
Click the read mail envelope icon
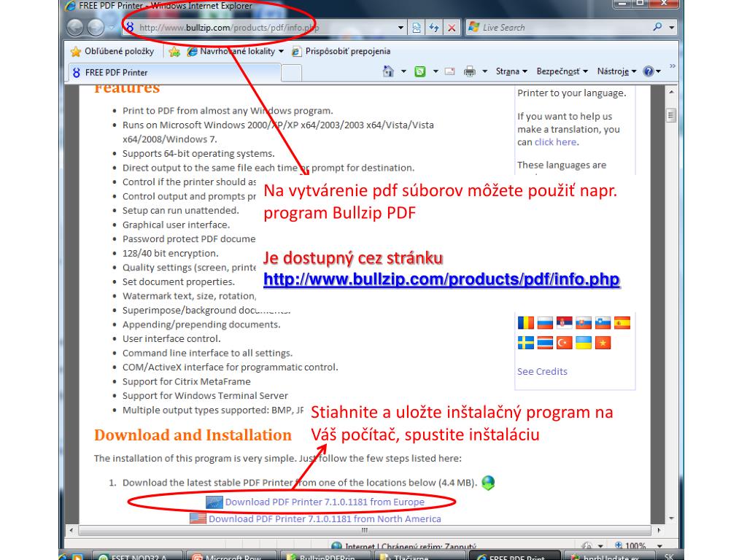(449, 71)
